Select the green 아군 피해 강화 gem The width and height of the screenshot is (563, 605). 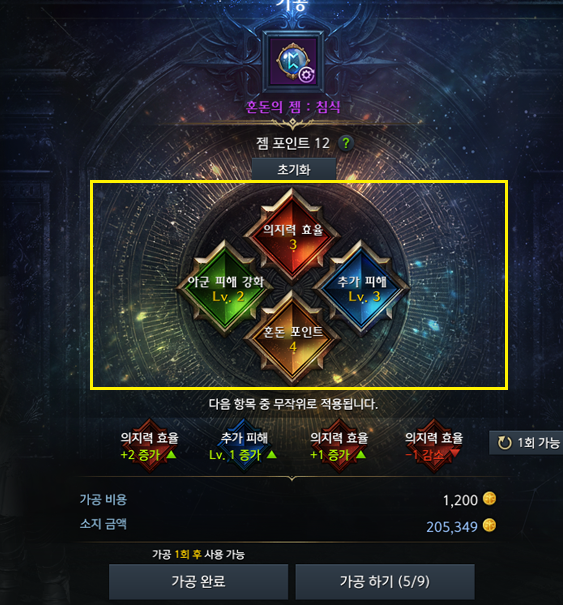tap(225, 287)
